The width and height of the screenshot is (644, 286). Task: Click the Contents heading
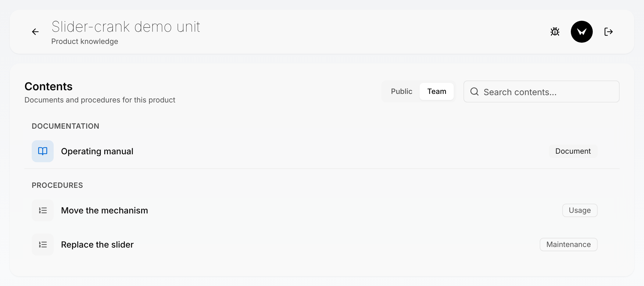(x=48, y=87)
